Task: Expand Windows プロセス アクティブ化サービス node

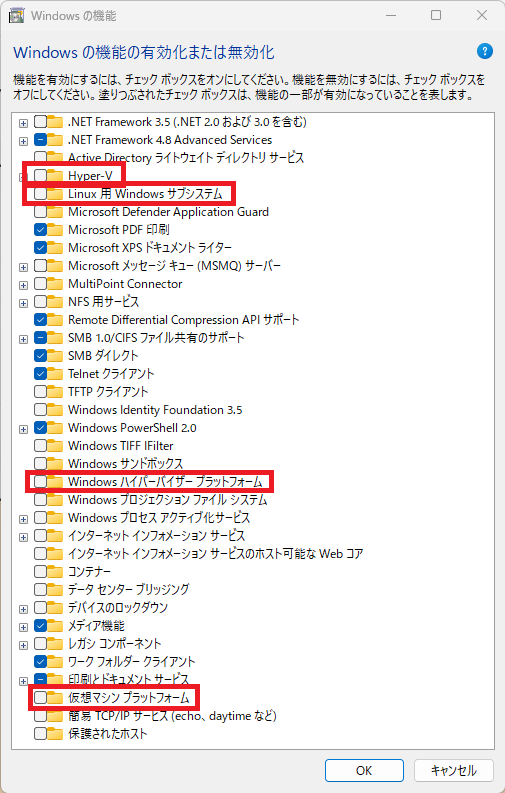Action: [23, 519]
